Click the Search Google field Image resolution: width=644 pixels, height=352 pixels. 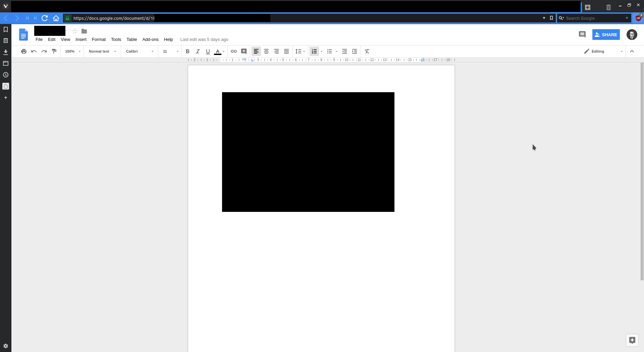(594, 18)
